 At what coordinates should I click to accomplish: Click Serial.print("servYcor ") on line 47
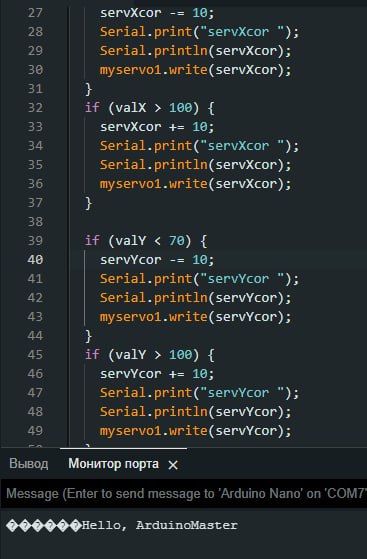(x=199, y=393)
